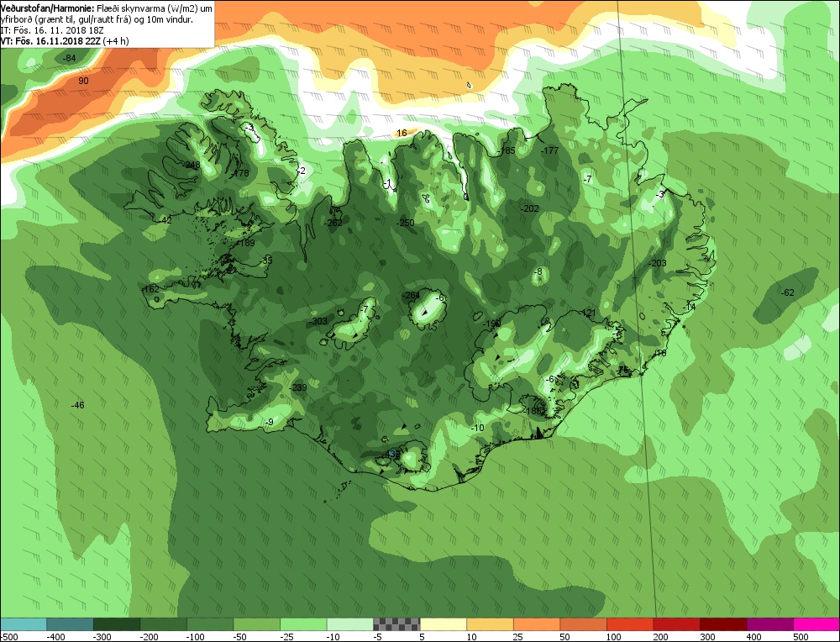The image size is (840, 642).
Task: Click the 100 to 200 red legend swatch
Action: coord(629,624)
